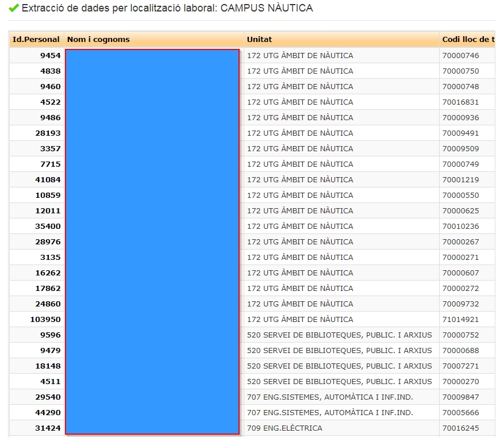Image resolution: width=504 pixels, height=437 pixels.
Task: Click the Nom i cognoms column header
Action: [x=98, y=40]
